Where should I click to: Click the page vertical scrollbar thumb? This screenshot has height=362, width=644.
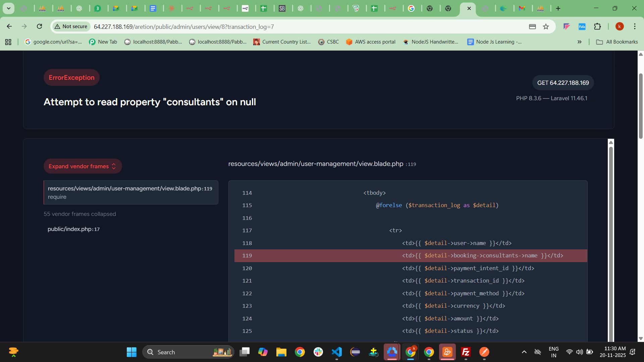pyautogui.click(x=641, y=106)
